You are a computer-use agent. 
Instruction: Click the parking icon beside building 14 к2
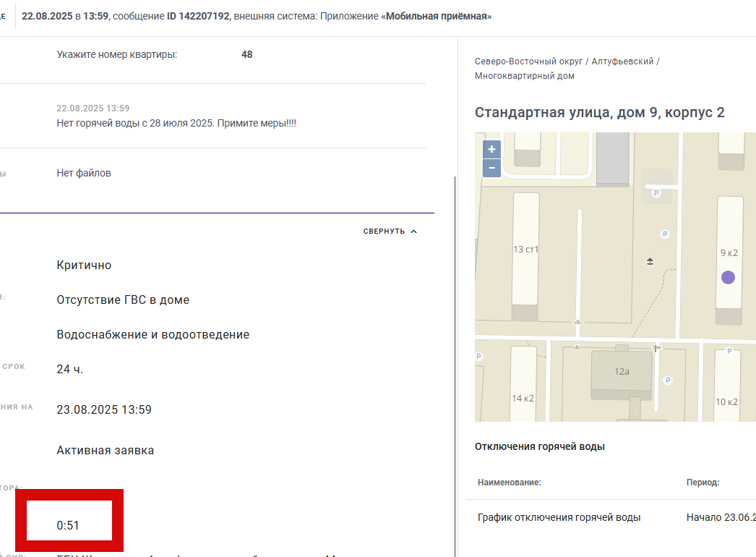point(478,356)
